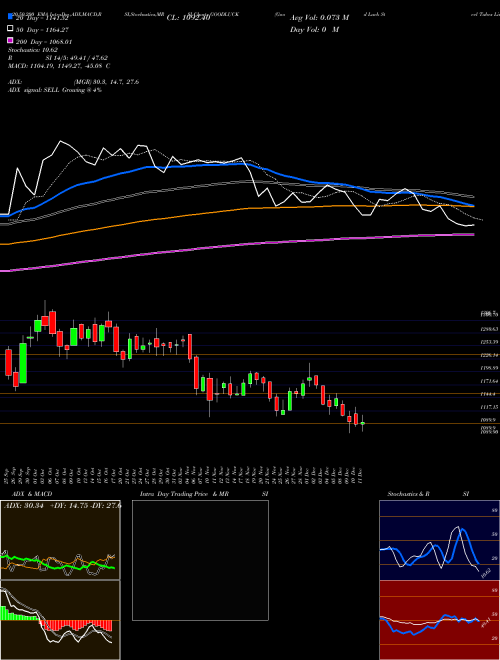Viewport: 500px width, 660px height.
Task: Click the 10.62 label in Stochastics panel
Action: click(486, 573)
